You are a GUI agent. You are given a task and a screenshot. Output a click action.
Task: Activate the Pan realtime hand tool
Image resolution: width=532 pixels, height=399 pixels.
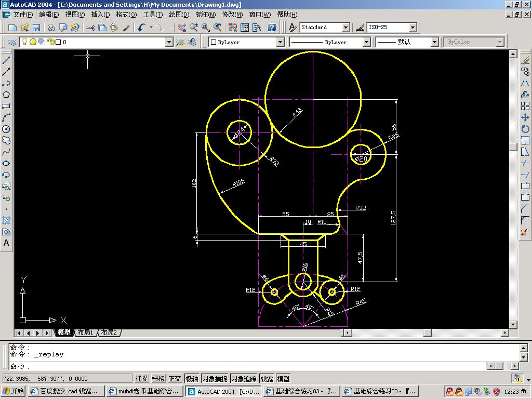(182, 28)
